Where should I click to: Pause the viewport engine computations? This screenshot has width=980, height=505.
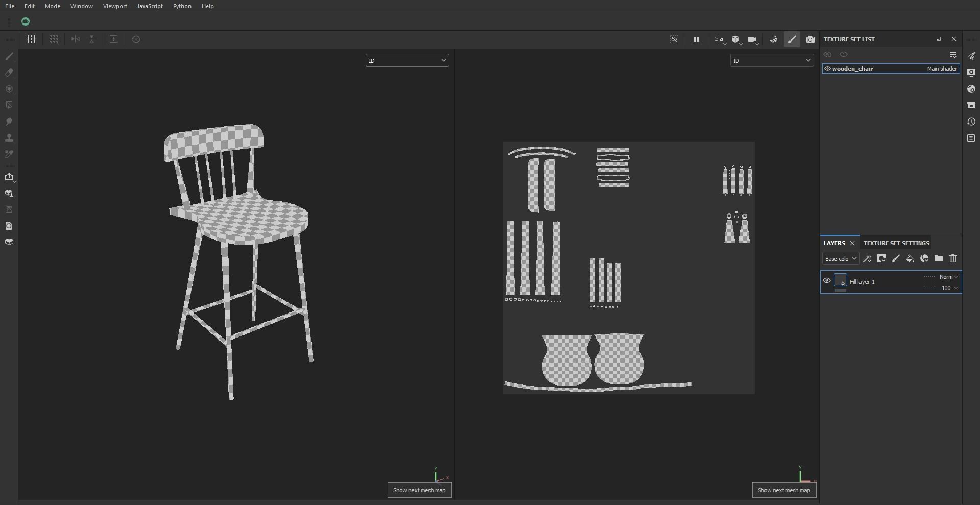point(696,39)
